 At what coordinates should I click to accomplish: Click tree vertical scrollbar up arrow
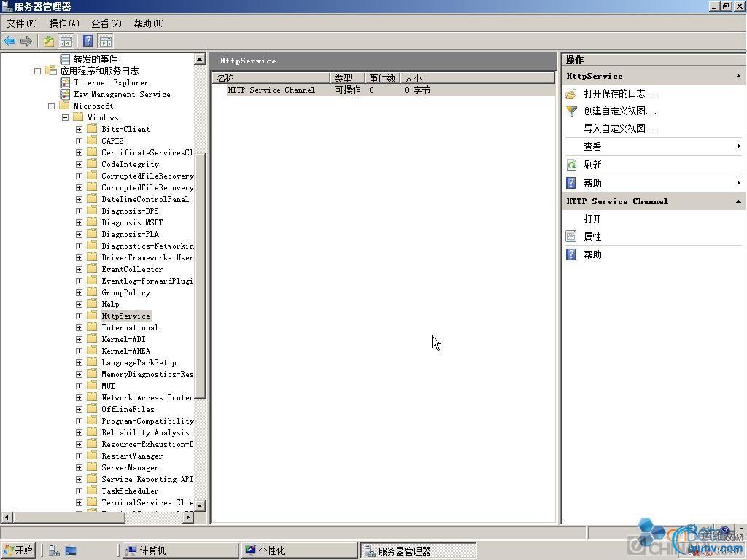coord(200,59)
